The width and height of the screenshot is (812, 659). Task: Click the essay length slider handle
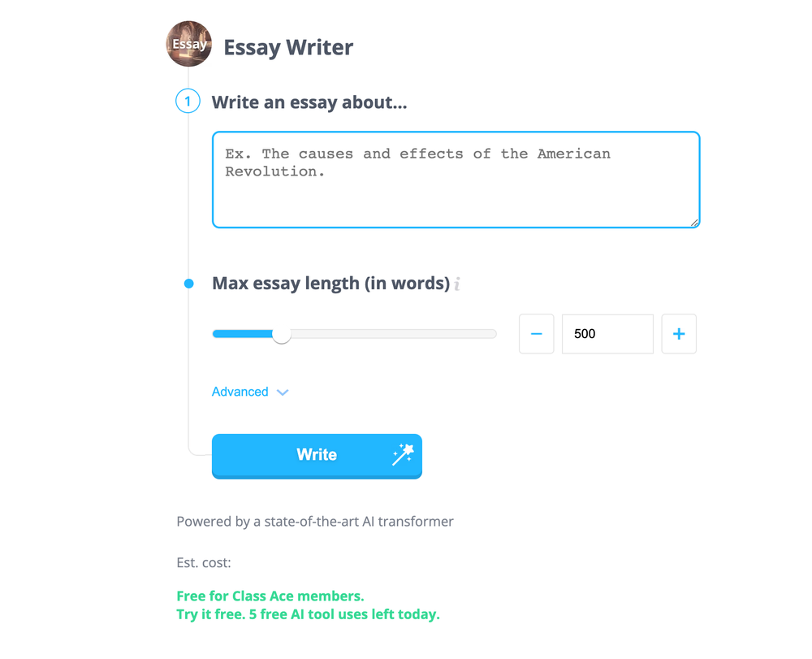click(x=281, y=334)
